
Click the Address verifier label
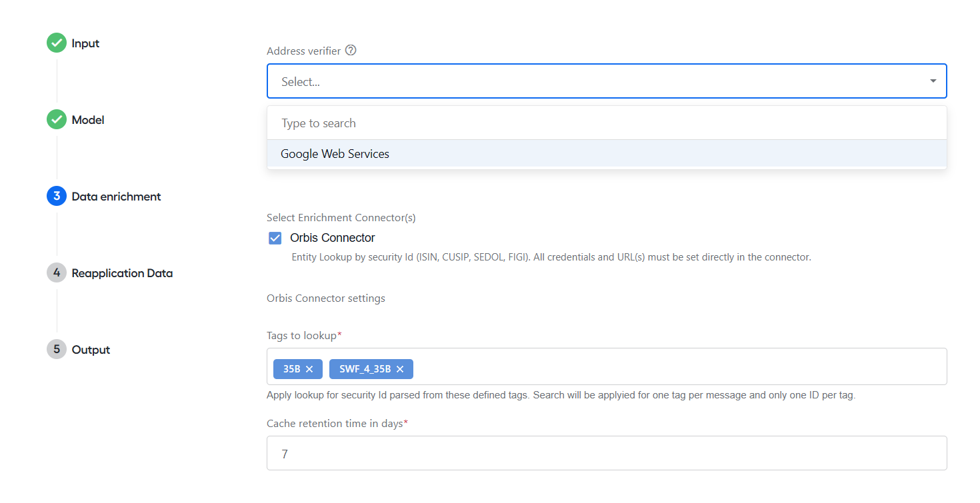click(303, 51)
